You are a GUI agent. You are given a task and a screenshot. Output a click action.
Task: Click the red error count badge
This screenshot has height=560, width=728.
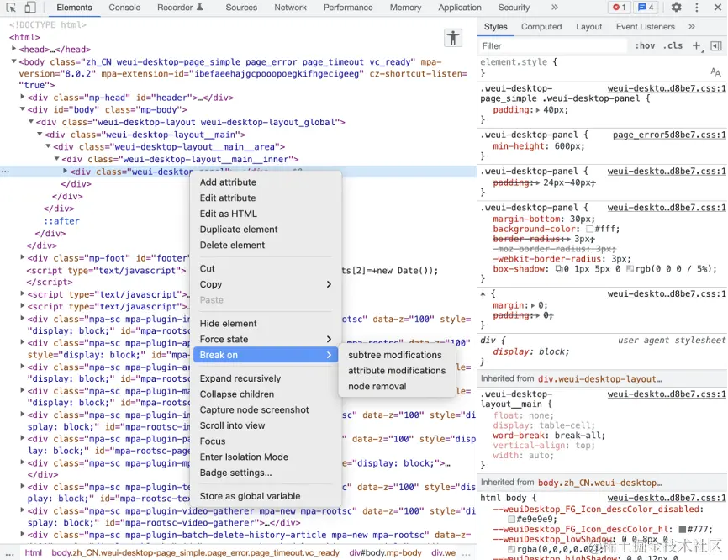[619, 8]
